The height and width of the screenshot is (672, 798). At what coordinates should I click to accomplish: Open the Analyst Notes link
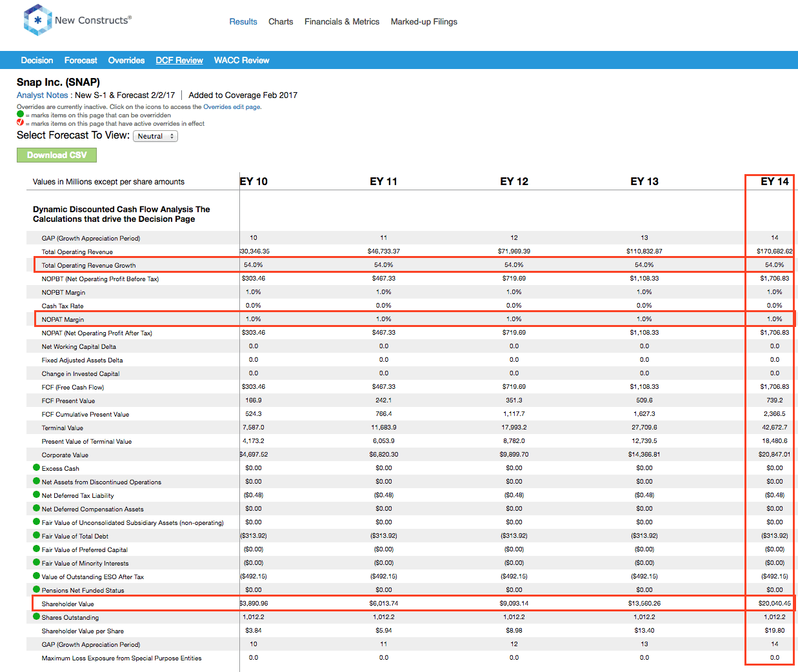pyautogui.click(x=42, y=95)
